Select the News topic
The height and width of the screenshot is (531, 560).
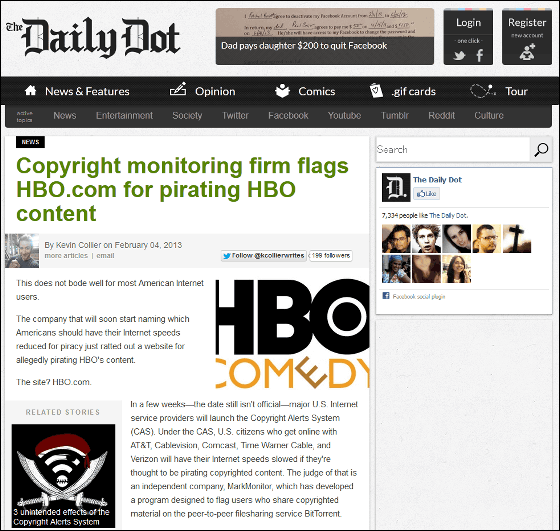point(65,115)
